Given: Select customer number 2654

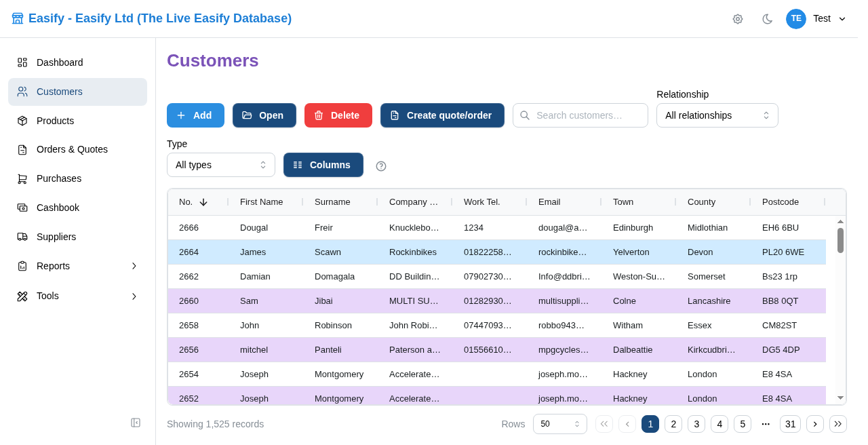Looking at the screenshot, I should 189,374.
